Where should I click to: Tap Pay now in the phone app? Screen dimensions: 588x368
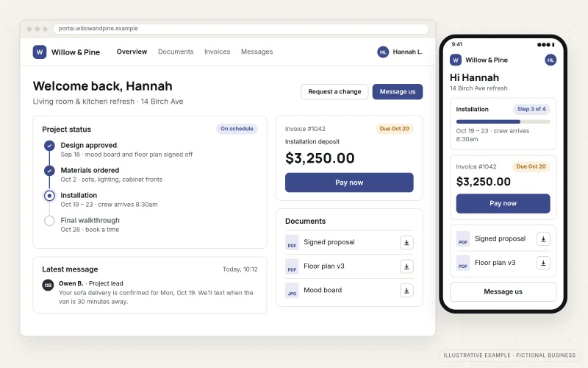503,204
